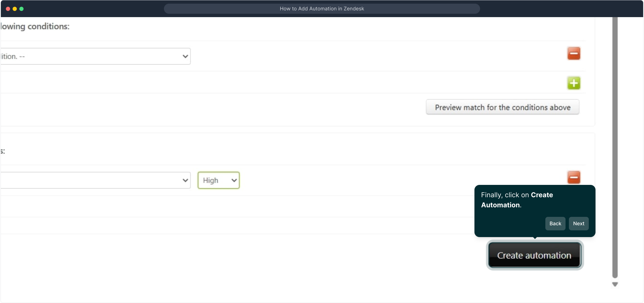Click the chevron arrow inside the High dropdown

(234, 180)
